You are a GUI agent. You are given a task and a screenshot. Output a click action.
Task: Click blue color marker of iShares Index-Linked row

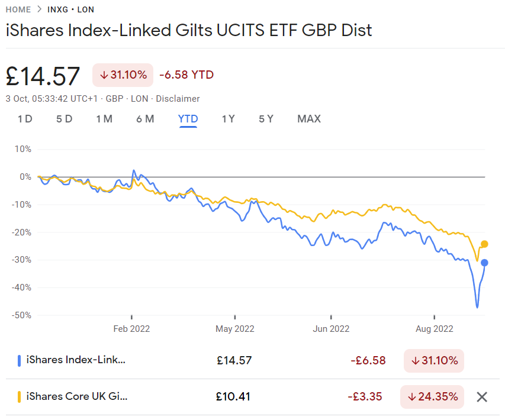tap(20, 360)
